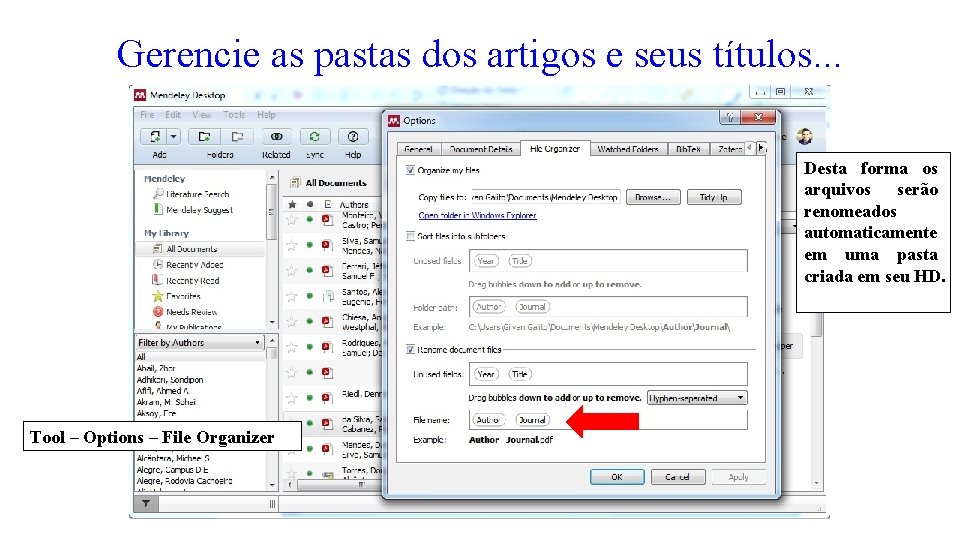Click the Year bubble under Rename document files
This screenshot has width=960, height=540.
coord(486,374)
